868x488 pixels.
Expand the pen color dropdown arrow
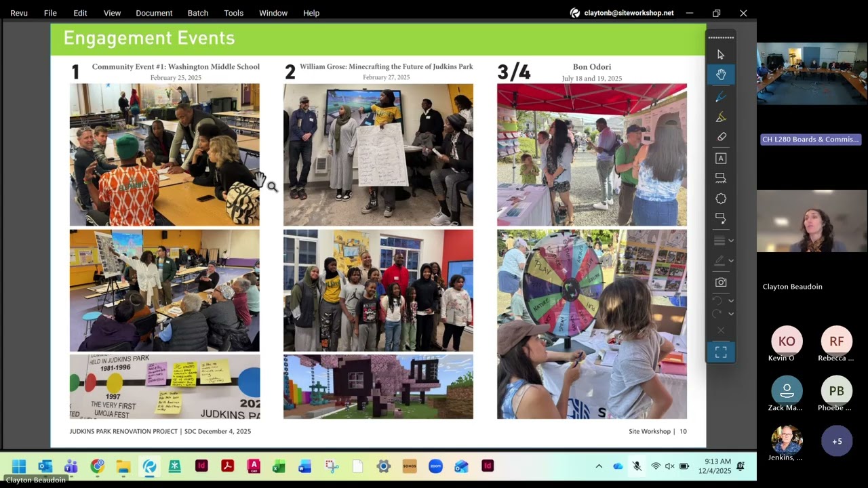point(731,260)
